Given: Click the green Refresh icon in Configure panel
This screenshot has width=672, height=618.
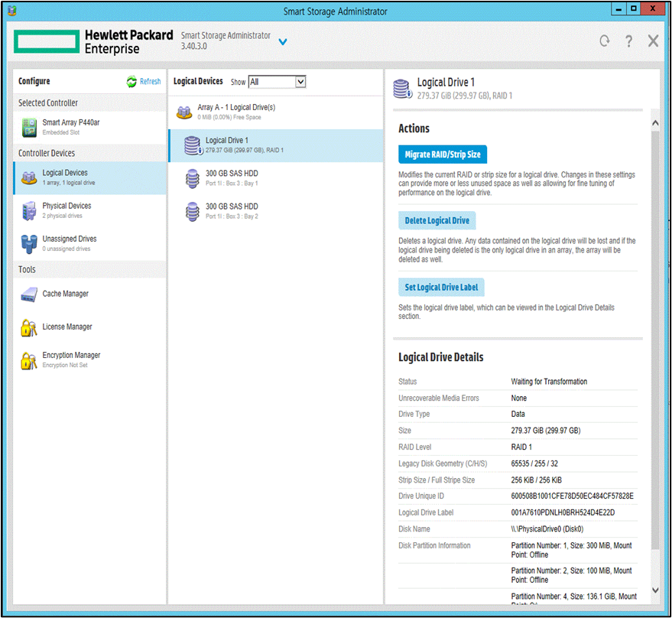Looking at the screenshot, I should (131, 82).
